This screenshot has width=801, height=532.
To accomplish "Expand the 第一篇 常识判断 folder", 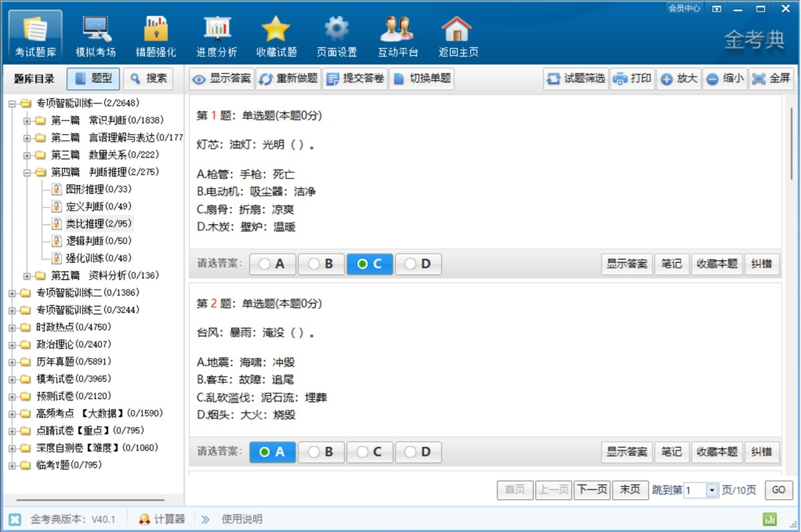I will click(27, 121).
